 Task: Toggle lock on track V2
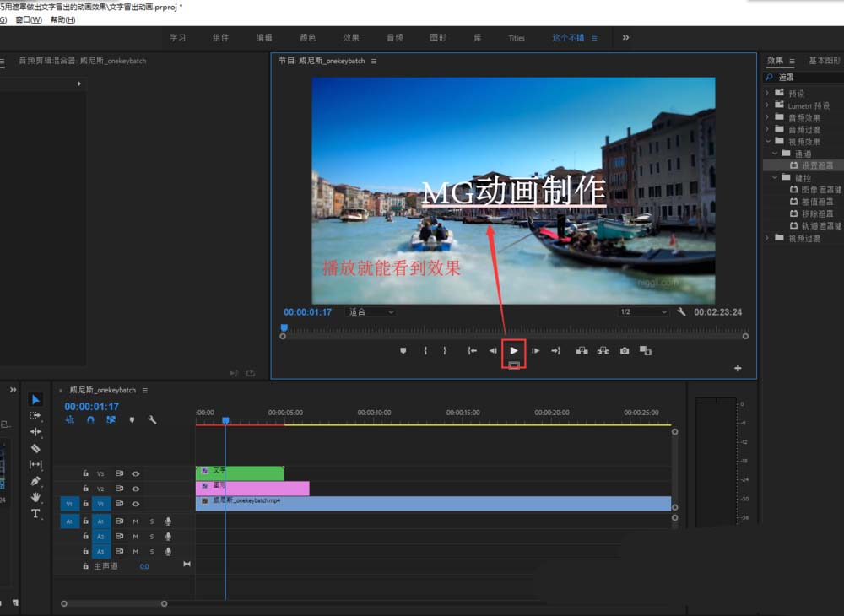click(x=85, y=489)
